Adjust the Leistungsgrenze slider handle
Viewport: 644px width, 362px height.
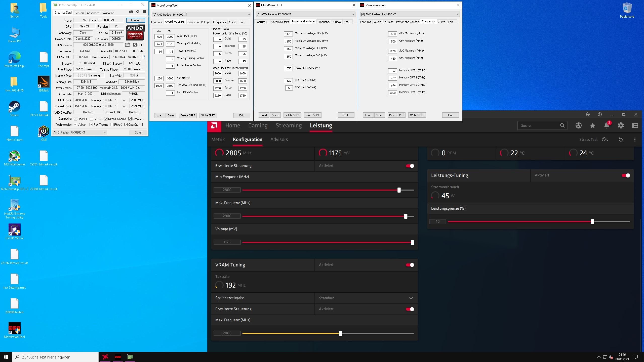592,222
